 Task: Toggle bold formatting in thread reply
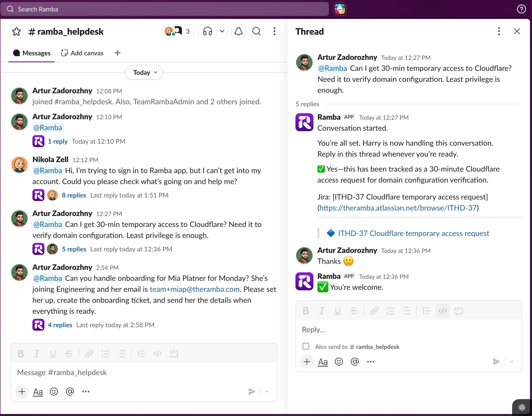[x=306, y=311]
